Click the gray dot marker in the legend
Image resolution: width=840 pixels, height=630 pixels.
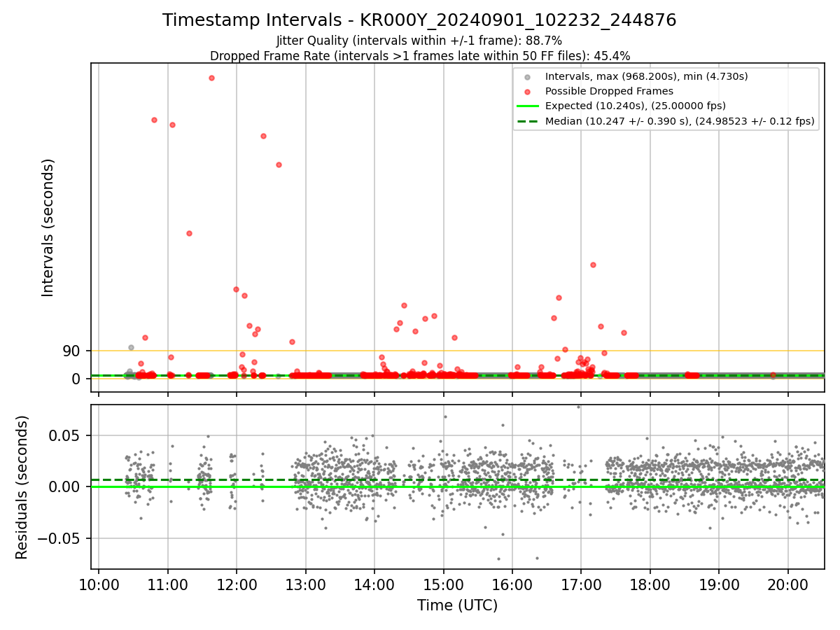[528, 76]
